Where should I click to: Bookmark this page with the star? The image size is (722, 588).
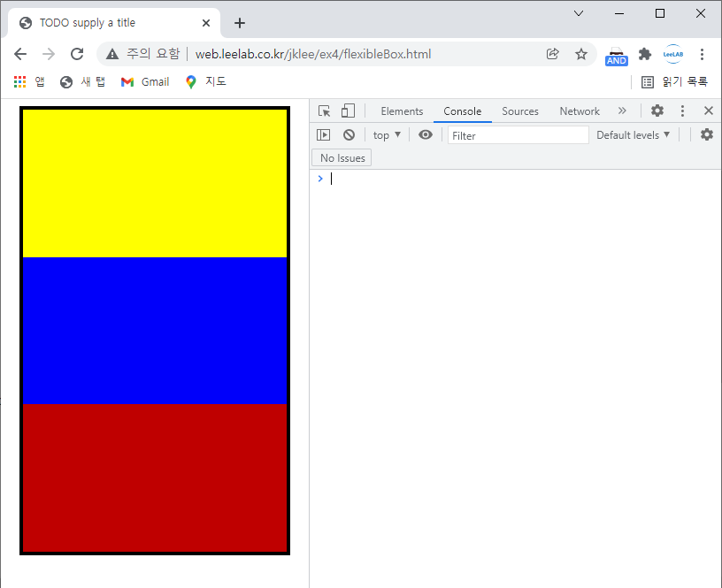click(581, 54)
